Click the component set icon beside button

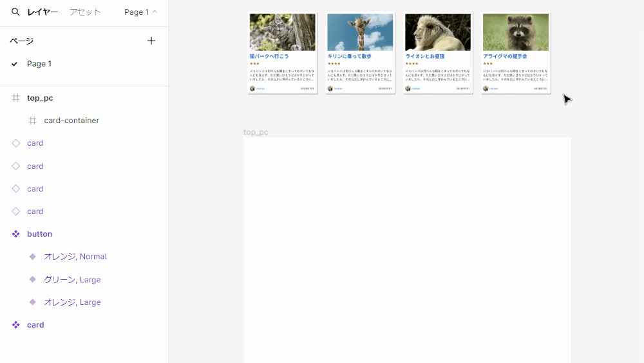click(x=15, y=234)
